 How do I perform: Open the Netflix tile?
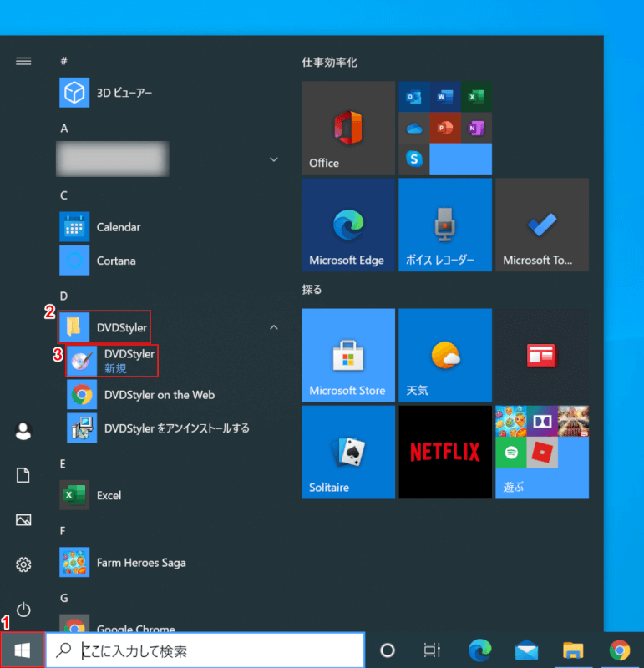click(x=445, y=452)
